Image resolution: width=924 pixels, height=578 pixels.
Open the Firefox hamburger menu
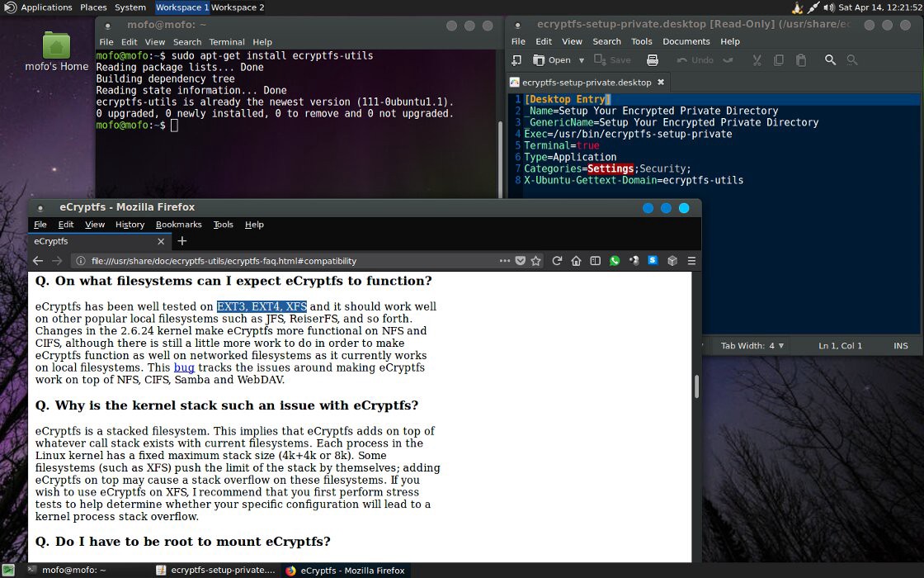tap(691, 261)
